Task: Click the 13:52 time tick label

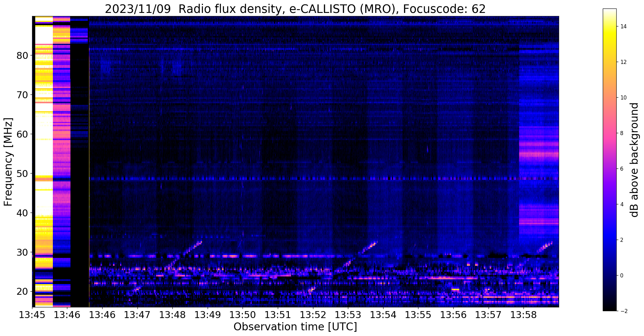Action: click(x=313, y=315)
